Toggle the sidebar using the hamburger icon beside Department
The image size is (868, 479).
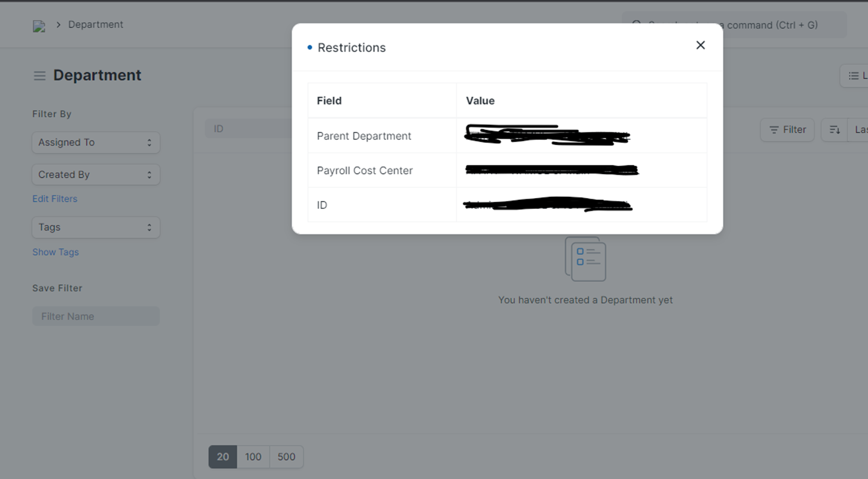point(39,75)
